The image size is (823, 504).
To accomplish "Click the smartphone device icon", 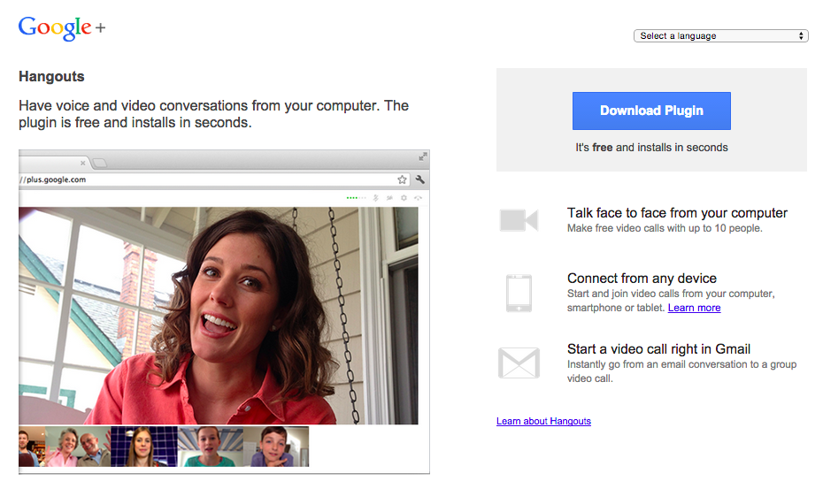I will pyautogui.click(x=519, y=294).
